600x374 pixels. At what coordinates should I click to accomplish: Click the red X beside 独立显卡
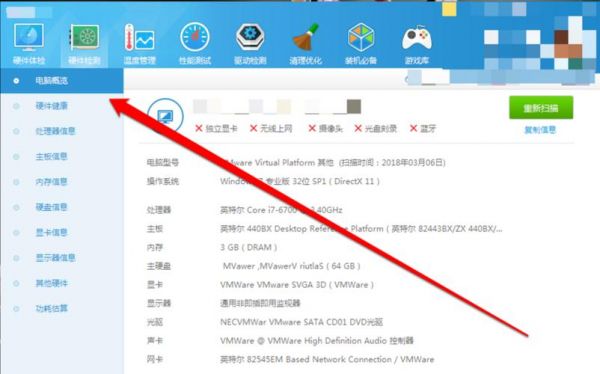tap(199, 128)
